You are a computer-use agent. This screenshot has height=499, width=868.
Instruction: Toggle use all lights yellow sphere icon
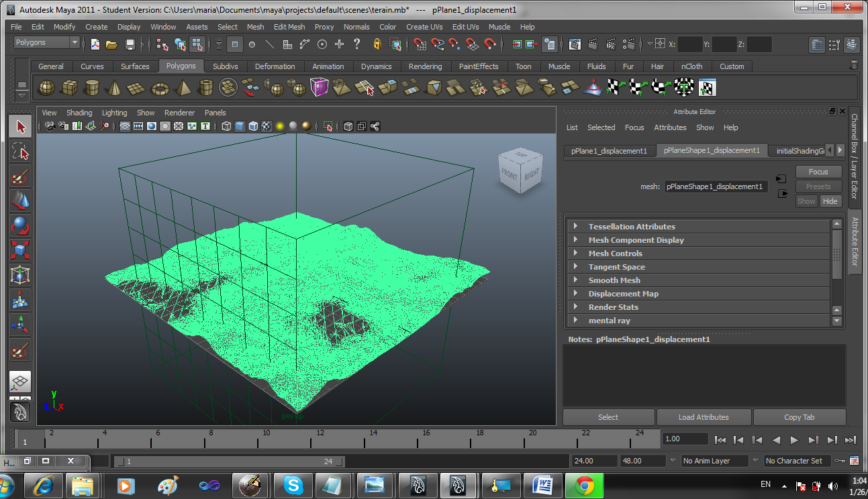(x=280, y=126)
